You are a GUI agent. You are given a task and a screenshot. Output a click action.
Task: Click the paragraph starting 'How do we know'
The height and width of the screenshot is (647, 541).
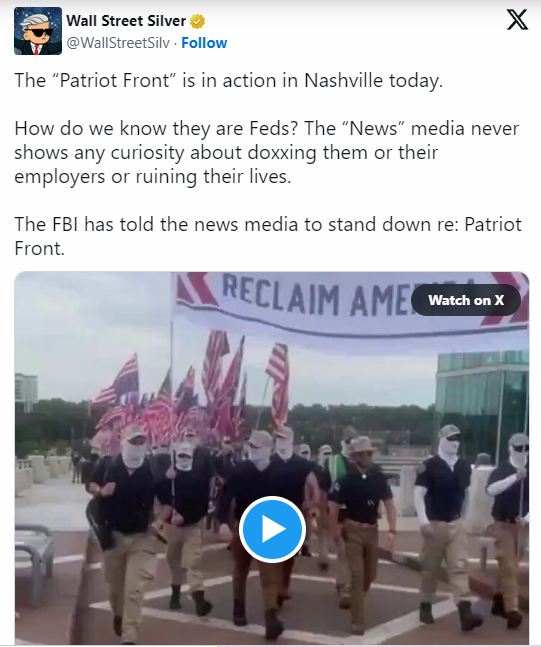[x=267, y=153]
